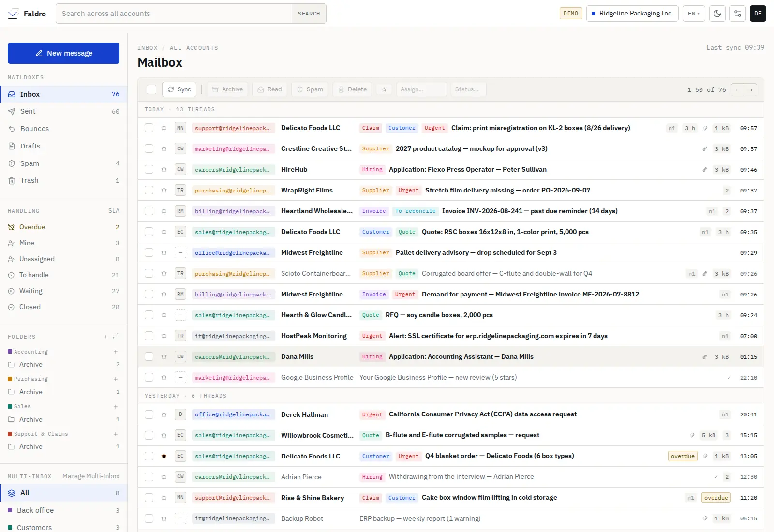Star the Derek Hallman CCPA thread
The height and width of the screenshot is (532, 774).
[164, 414]
